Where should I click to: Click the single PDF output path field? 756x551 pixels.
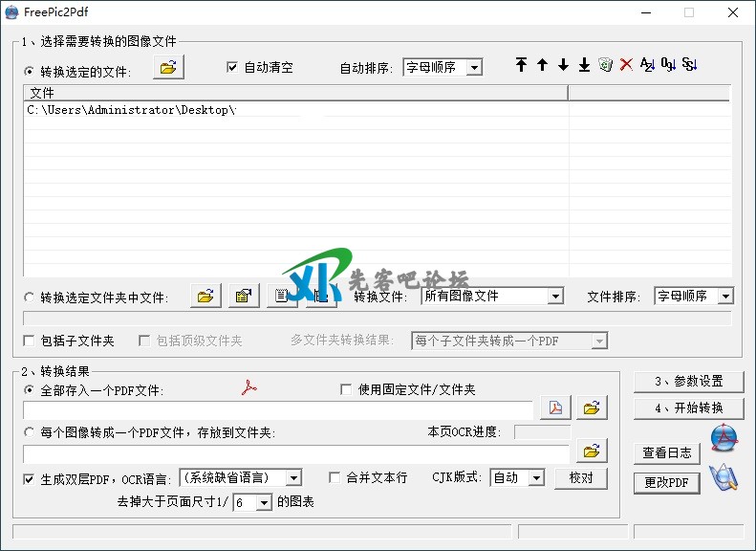tap(277, 409)
